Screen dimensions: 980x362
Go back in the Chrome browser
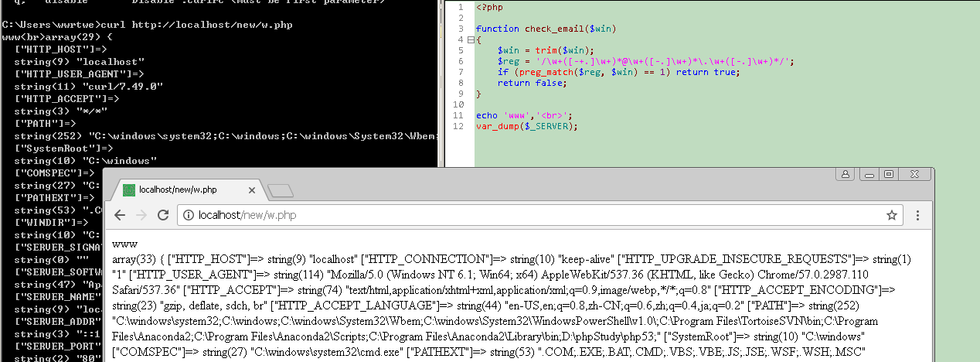[120, 215]
